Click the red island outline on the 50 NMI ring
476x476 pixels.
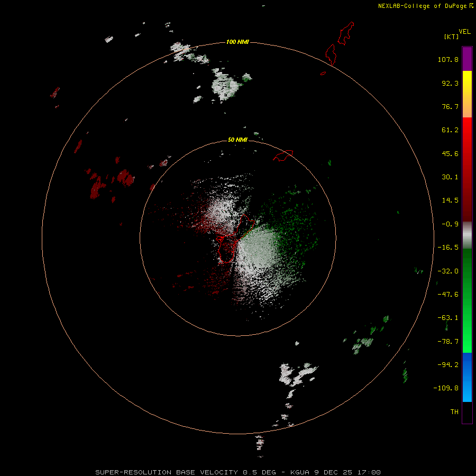pos(283,155)
